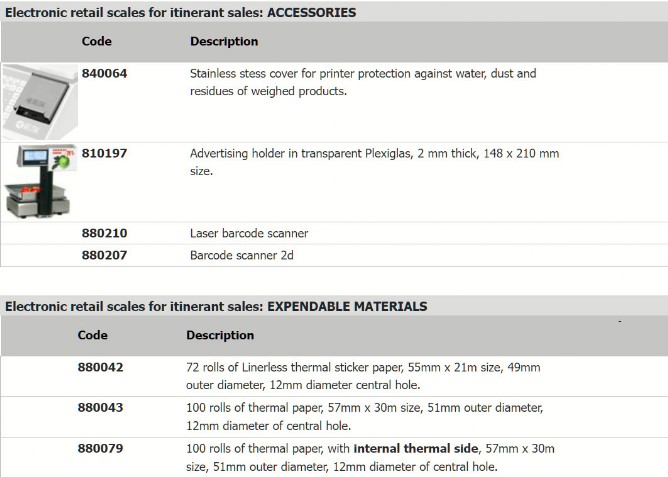Open the stainless printer cover product image
This screenshot has width=668, height=477.
click(x=40, y=102)
